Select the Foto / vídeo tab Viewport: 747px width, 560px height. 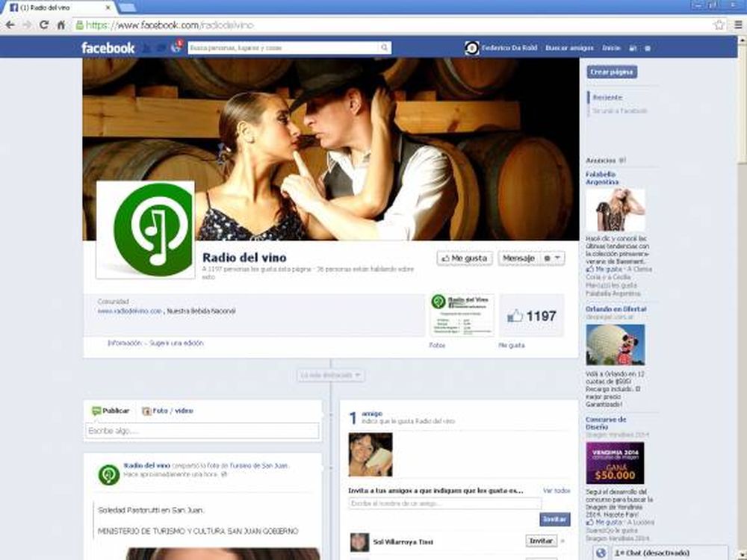(167, 411)
